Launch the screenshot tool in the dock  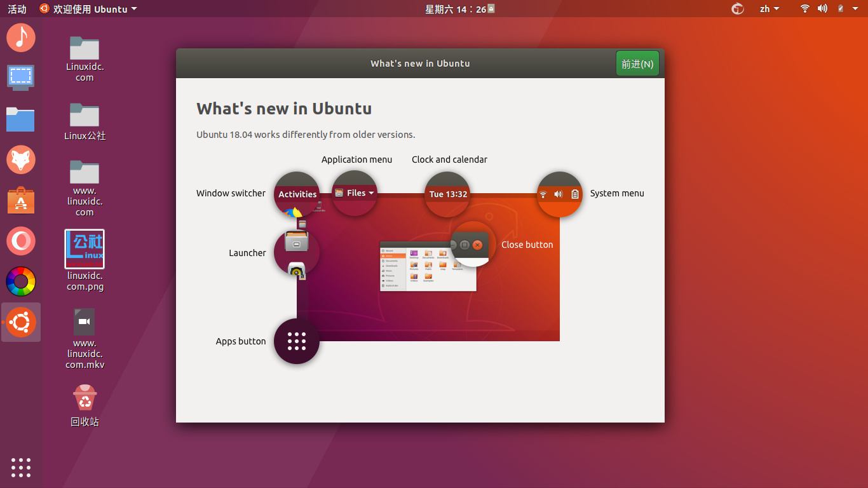[21, 78]
